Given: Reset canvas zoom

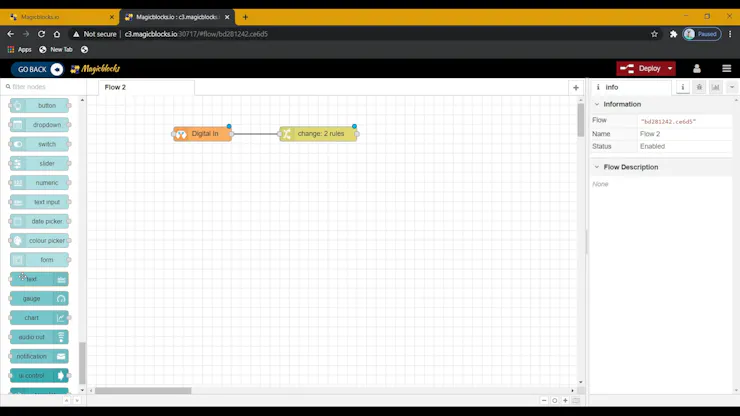Looking at the screenshot, I should [x=555, y=400].
